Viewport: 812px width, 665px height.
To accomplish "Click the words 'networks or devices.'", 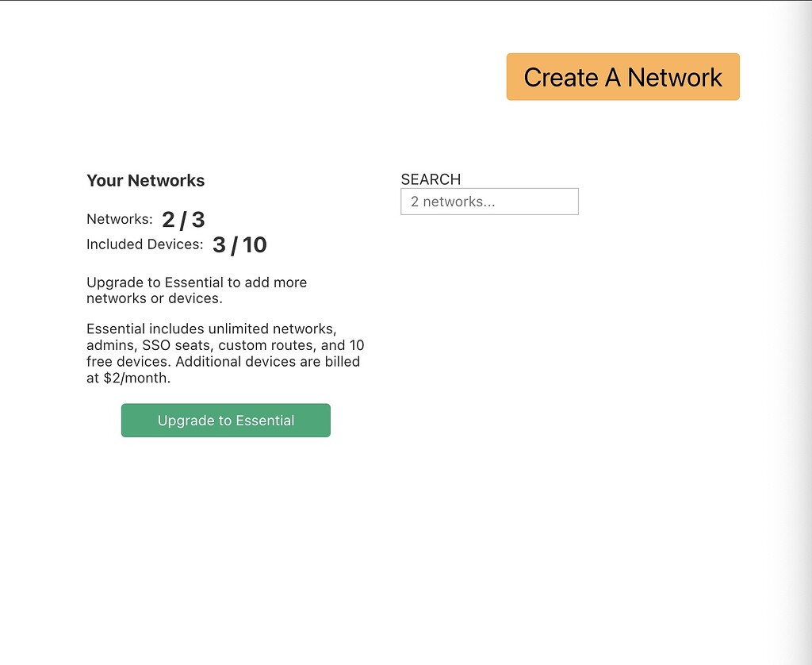I will (x=155, y=299).
